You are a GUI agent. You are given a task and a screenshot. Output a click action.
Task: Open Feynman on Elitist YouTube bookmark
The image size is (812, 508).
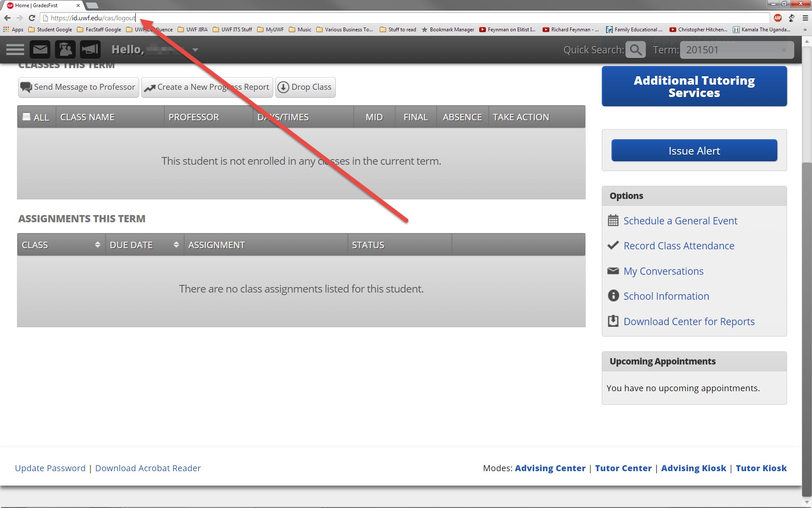point(507,30)
